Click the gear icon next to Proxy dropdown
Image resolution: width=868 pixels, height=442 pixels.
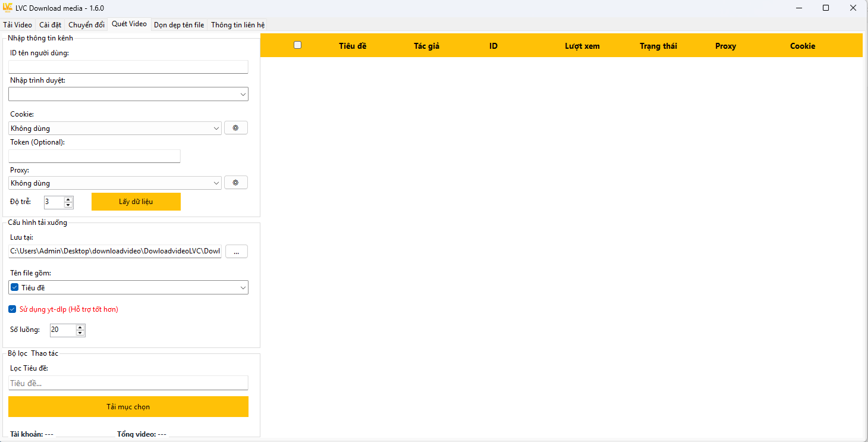point(235,183)
